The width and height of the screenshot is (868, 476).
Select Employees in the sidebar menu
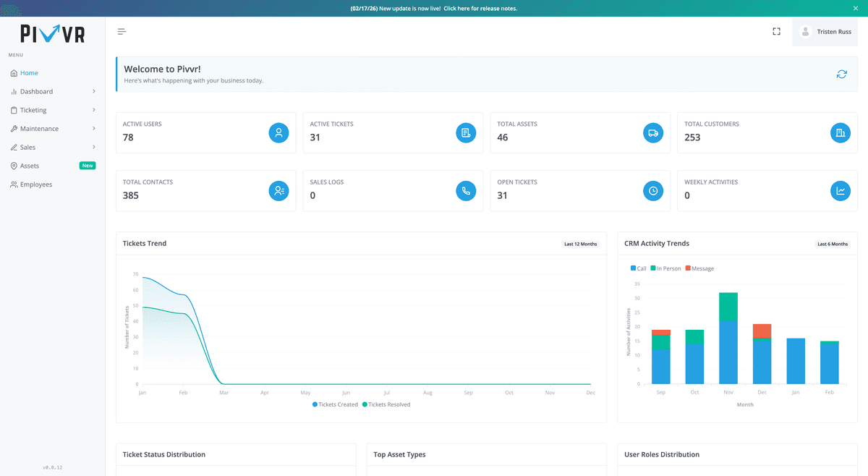36,184
